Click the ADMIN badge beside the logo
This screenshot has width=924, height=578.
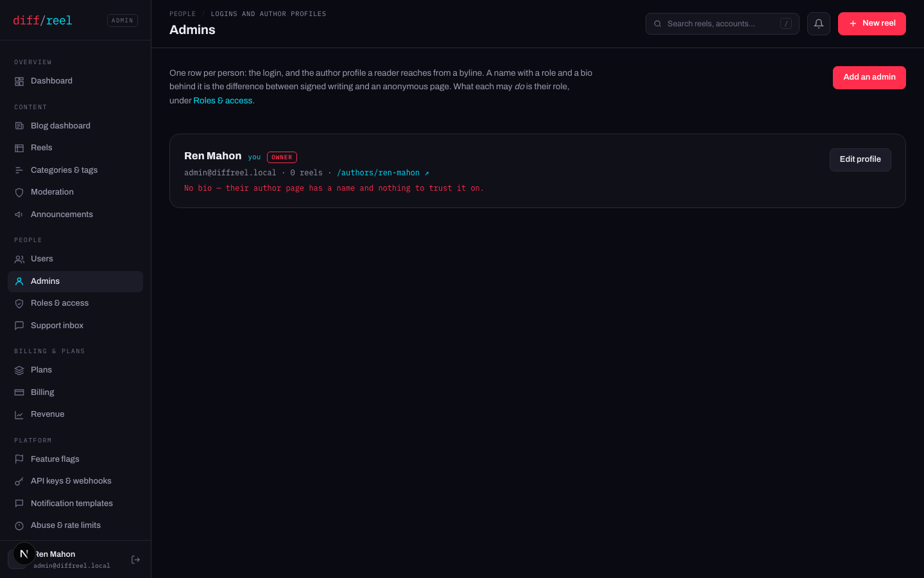pyautogui.click(x=123, y=21)
